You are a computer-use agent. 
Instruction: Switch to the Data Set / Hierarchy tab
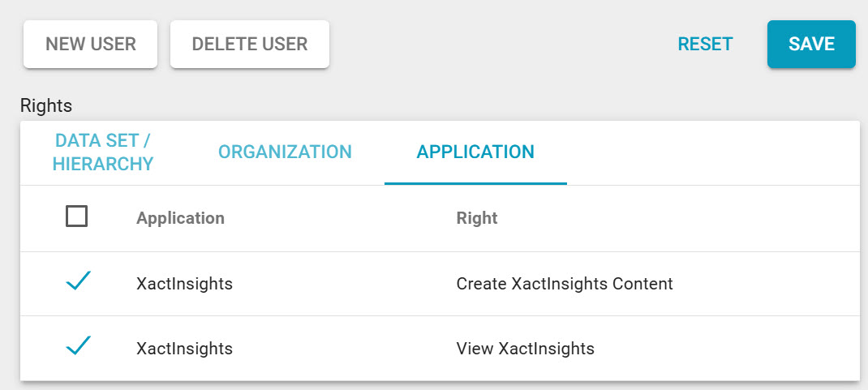[103, 152]
